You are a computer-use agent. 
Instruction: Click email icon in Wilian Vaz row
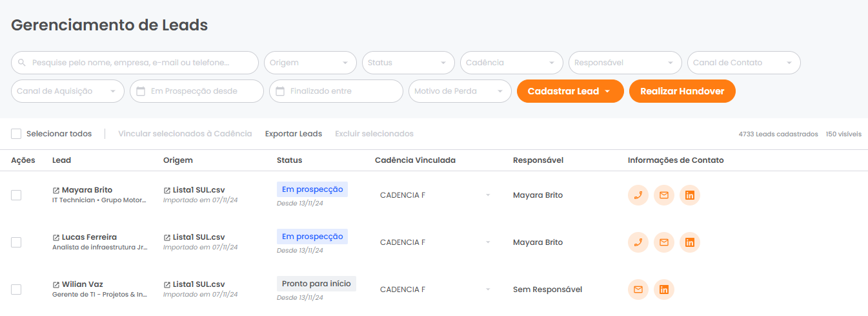coord(638,290)
